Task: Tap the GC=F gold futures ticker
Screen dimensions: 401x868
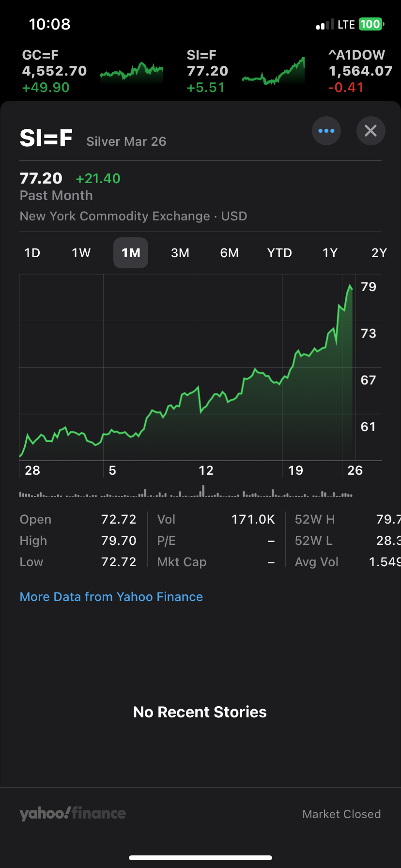Action: pyautogui.click(x=54, y=71)
